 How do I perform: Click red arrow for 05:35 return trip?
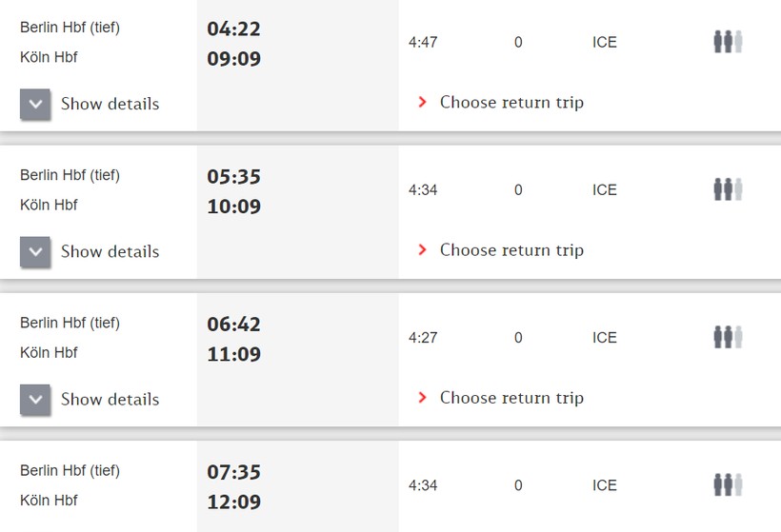pos(422,249)
